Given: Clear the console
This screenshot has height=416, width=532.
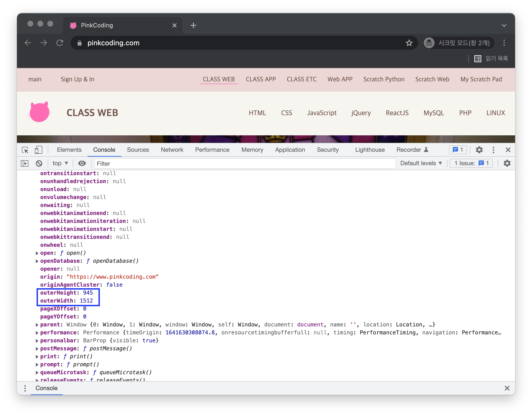Looking at the screenshot, I should (39, 163).
